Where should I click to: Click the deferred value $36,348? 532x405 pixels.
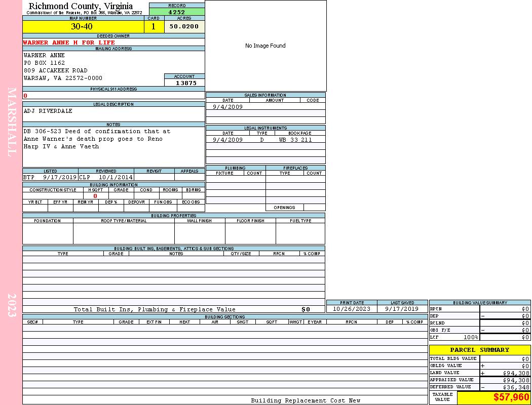pyautogui.click(x=516, y=387)
